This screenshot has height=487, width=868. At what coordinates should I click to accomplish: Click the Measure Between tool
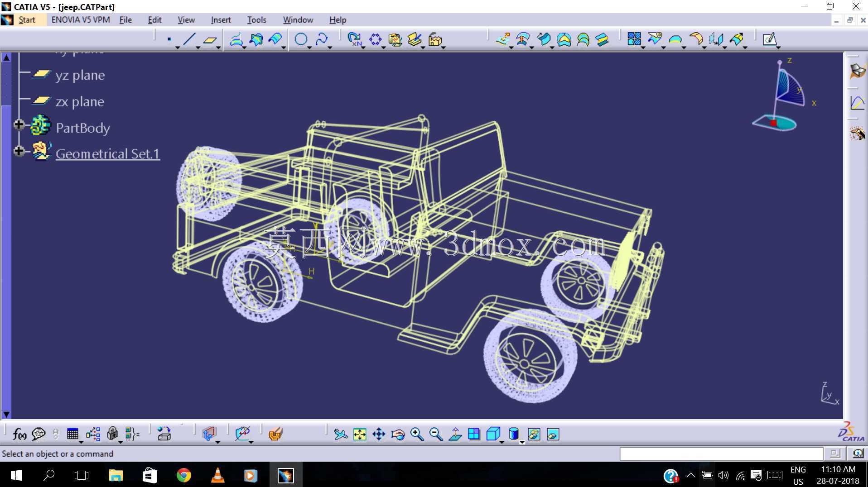coord(242,434)
